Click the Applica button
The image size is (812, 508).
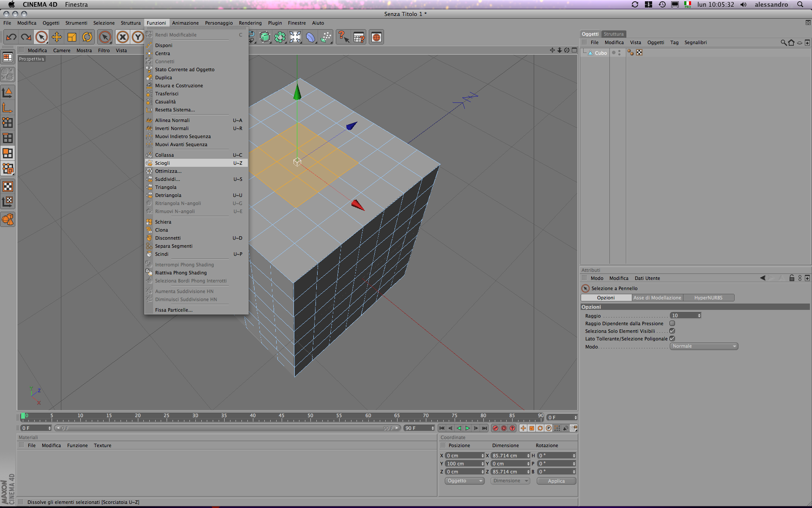tap(556, 481)
